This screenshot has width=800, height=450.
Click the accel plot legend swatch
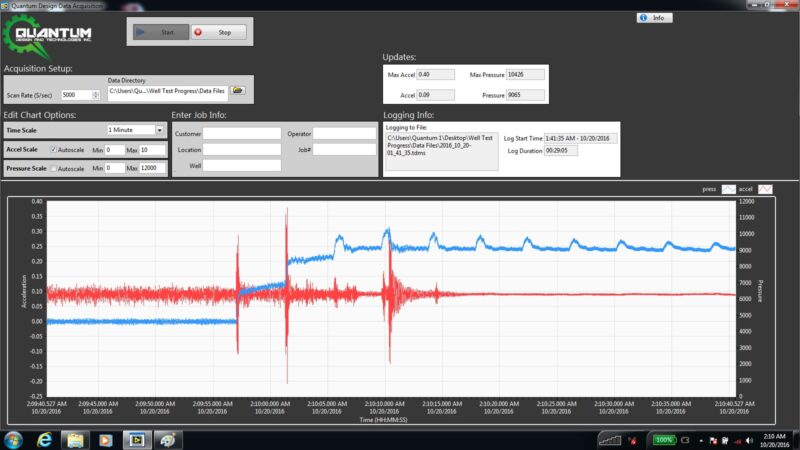tap(765, 189)
